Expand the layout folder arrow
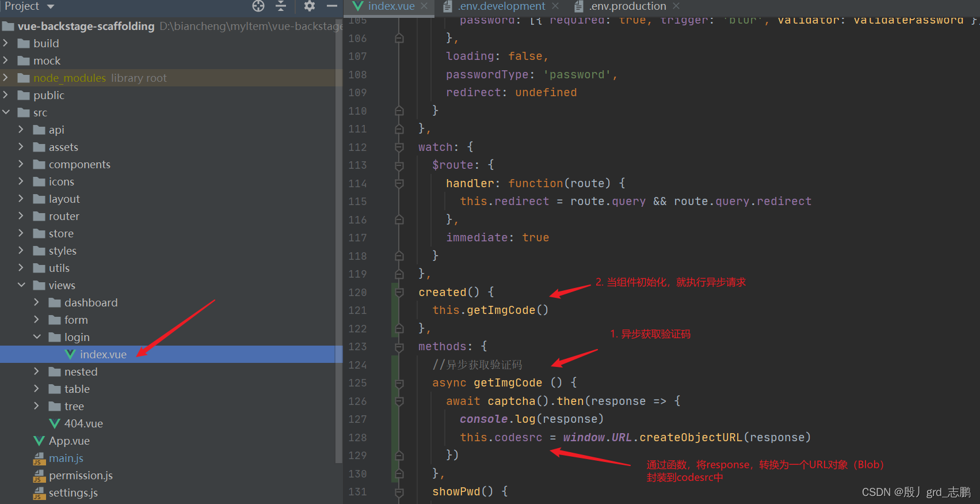This screenshot has width=980, height=504. [x=21, y=199]
